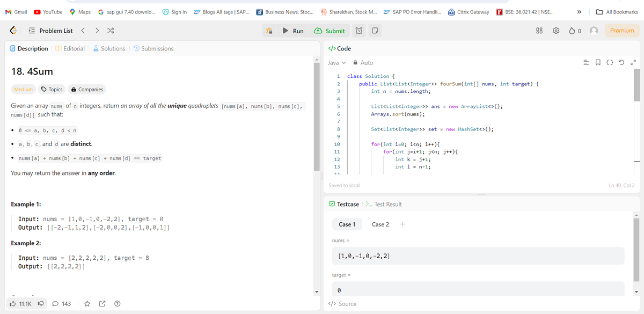This screenshot has height=314, width=644.
Task: Open the timer alarm-clock icon
Action: [x=359, y=31]
